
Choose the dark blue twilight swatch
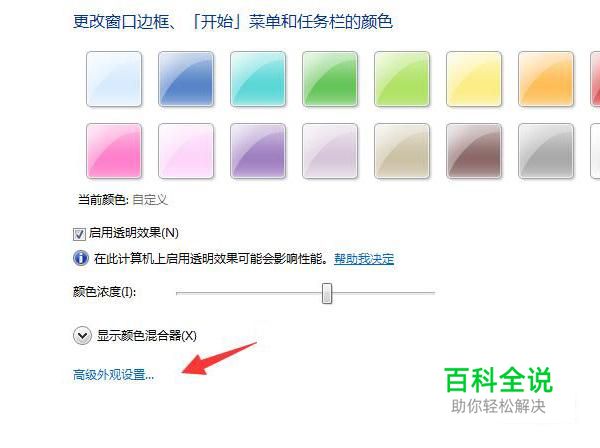pos(186,79)
